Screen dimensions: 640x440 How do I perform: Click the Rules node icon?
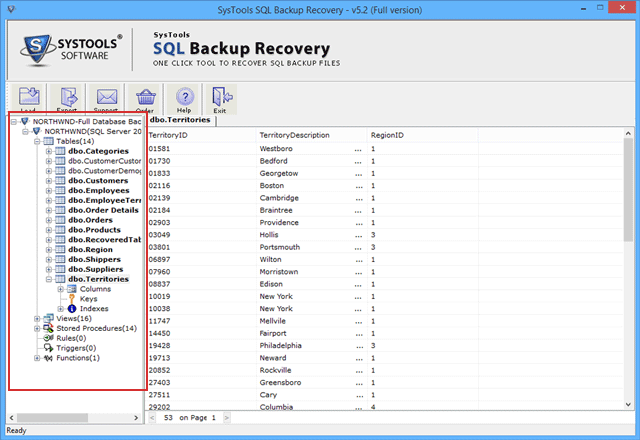point(49,338)
